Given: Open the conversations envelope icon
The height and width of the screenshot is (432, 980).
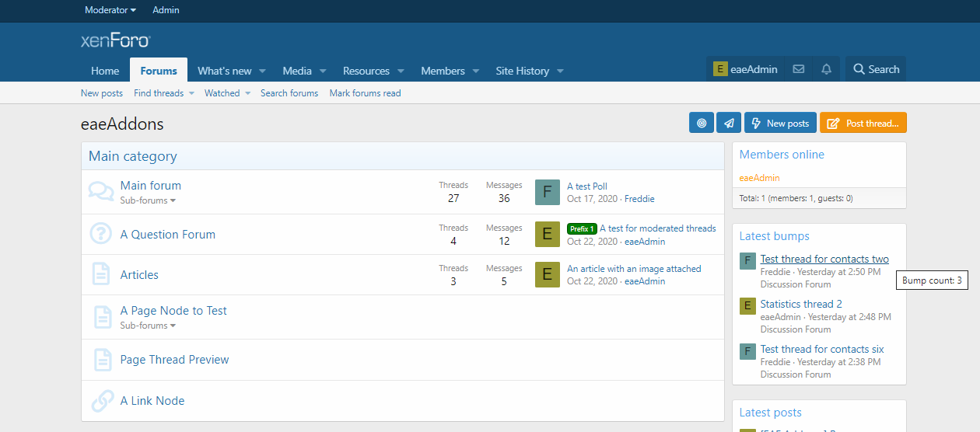Looking at the screenshot, I should [x=799, y=69].
